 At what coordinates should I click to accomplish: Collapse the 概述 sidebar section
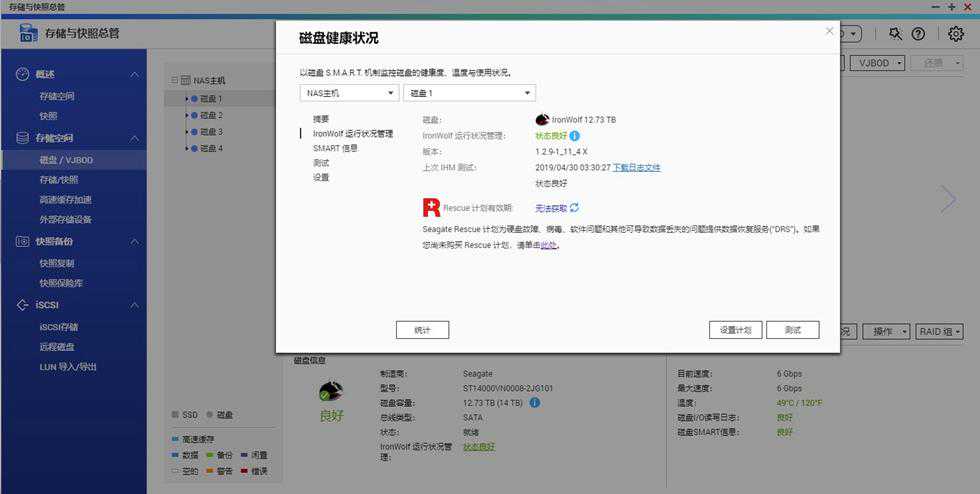pos(135,75)
